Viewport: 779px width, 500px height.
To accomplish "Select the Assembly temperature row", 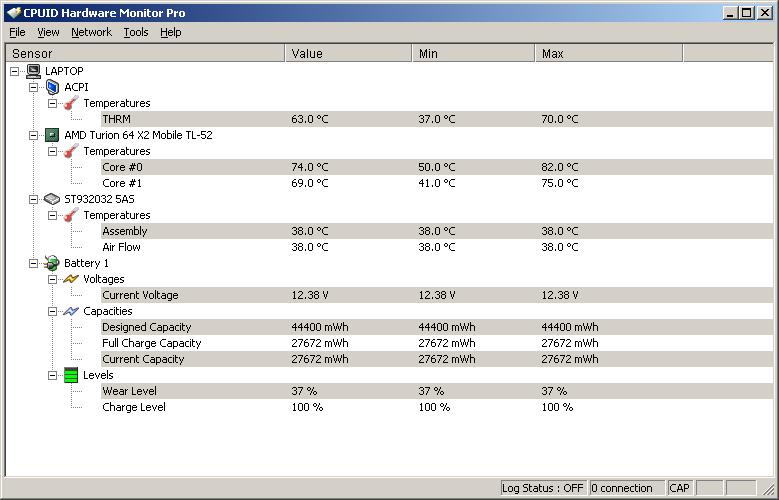I will pos(437,231).
